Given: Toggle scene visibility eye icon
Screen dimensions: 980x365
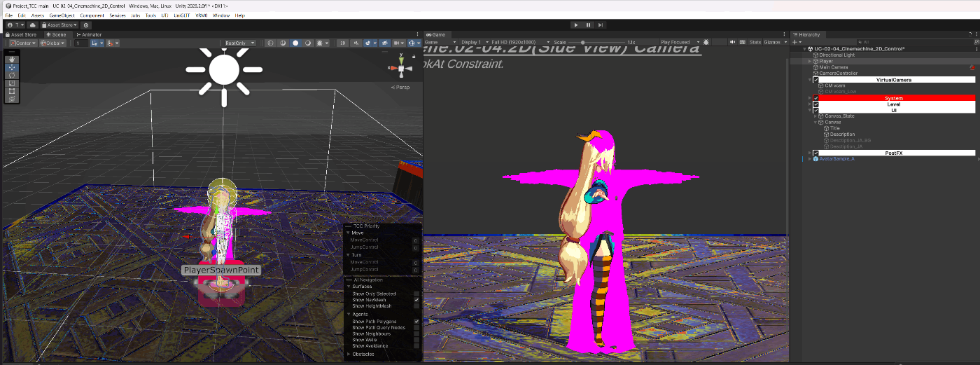Looking at the screenshot, I should click(384, 43).
